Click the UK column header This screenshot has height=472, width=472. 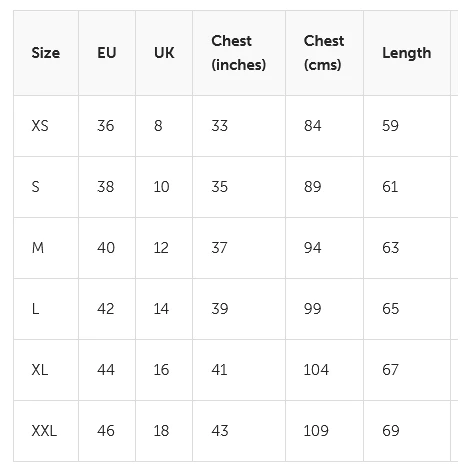pos(164,53)
